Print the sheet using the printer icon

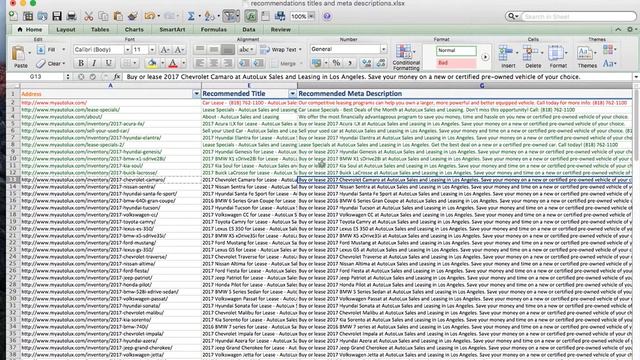(71, 16)
